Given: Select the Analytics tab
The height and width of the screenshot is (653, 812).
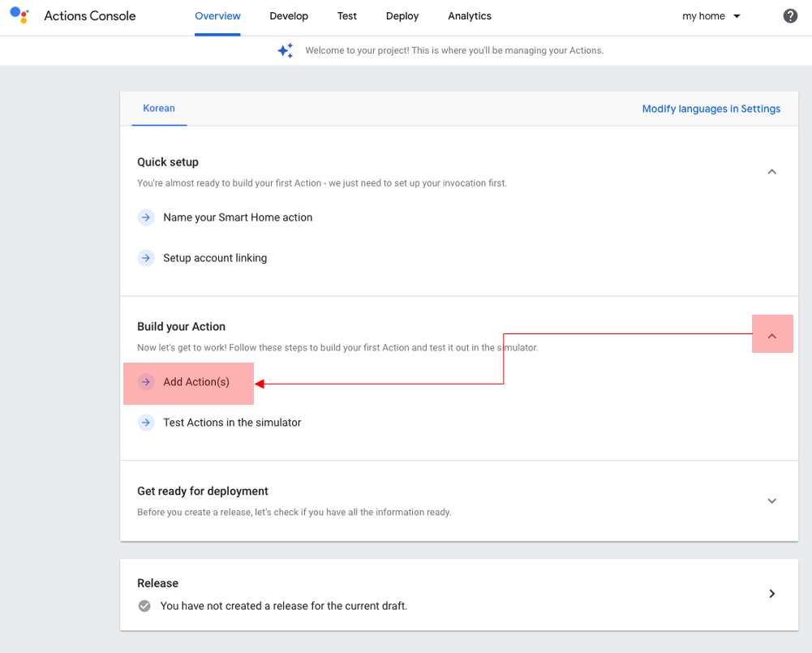Looking at the screenshot, I should click(x=470, y=16).
